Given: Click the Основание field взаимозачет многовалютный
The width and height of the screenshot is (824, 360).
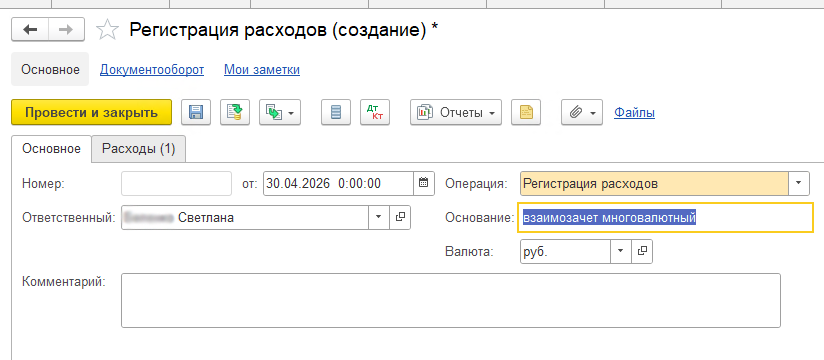Looking at the screenshot, I should [x=665, y=217].
